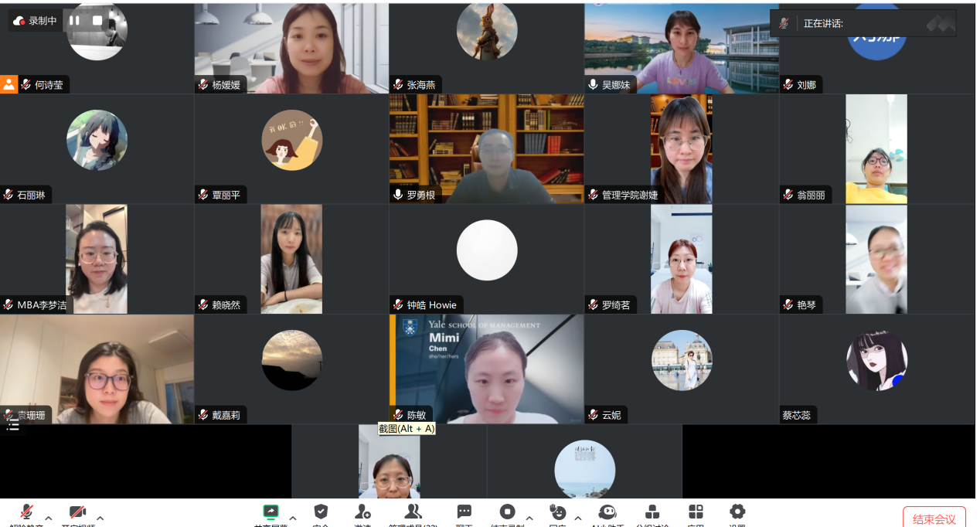980x527 pixels.
Task: Click the muted mic icon beside 罗绮茗
Action: [x=594, y=304]
